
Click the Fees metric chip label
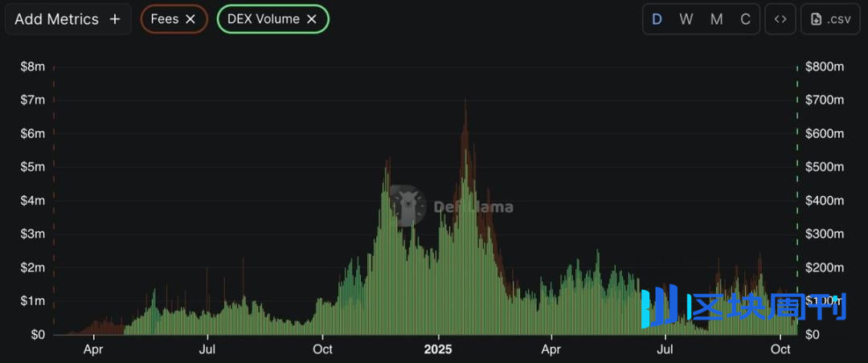tap(165, 19)
